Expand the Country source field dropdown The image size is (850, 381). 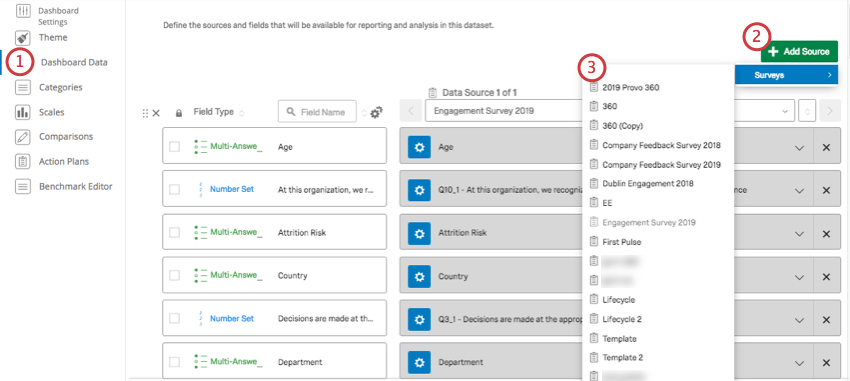coord(799,277)
